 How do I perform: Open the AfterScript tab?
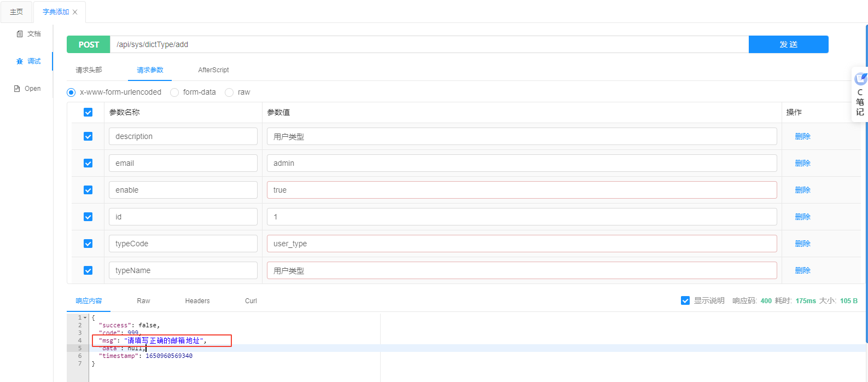(213, 70)
